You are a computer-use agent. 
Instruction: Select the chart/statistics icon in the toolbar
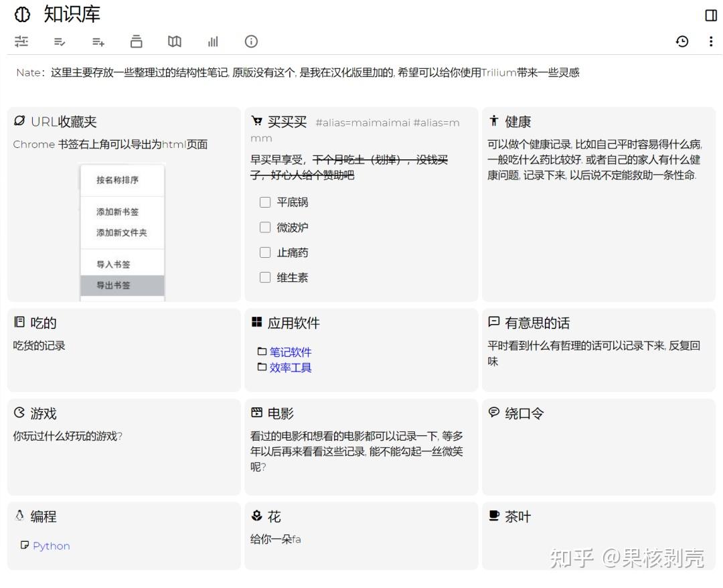click(212, 42)
